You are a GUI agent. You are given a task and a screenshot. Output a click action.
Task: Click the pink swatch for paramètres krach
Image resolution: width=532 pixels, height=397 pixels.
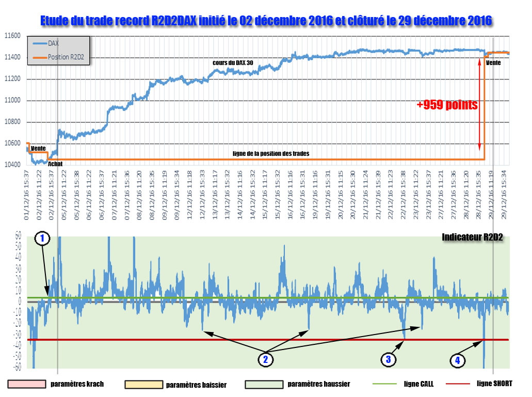tap(26, 384)
